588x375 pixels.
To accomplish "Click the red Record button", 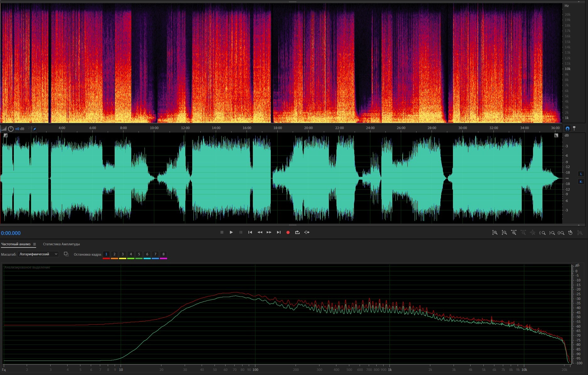I will pyautogui.click(x=288, y=232).
